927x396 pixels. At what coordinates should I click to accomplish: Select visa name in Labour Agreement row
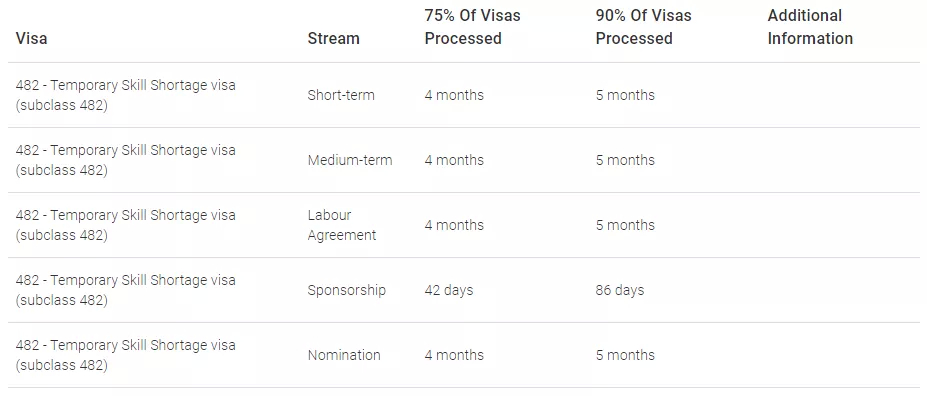click(x=126, y=225)
